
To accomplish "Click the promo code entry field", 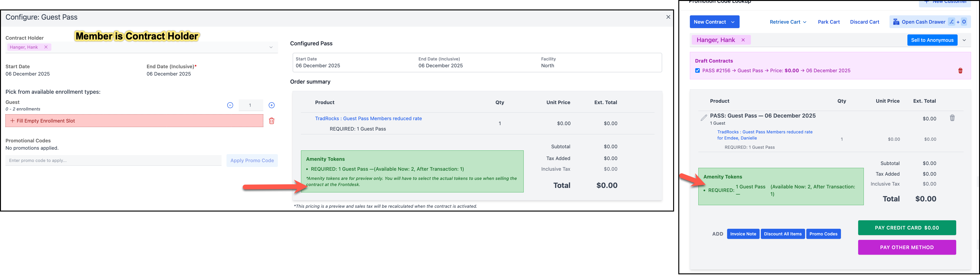I will (113, 160).
